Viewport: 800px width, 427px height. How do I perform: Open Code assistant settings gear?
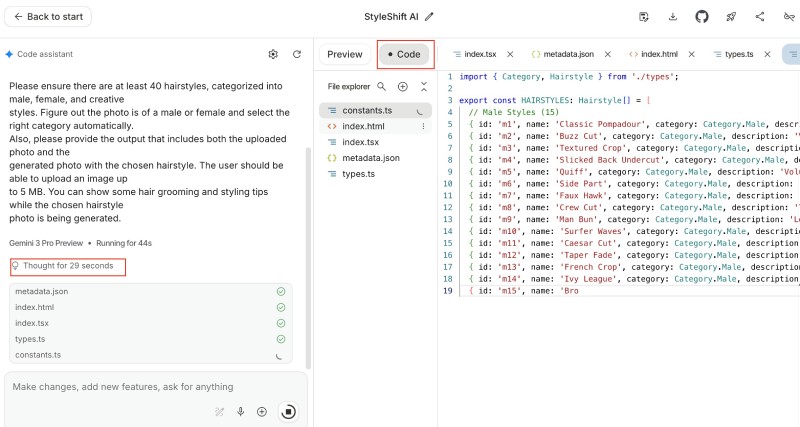pos(273,54)
